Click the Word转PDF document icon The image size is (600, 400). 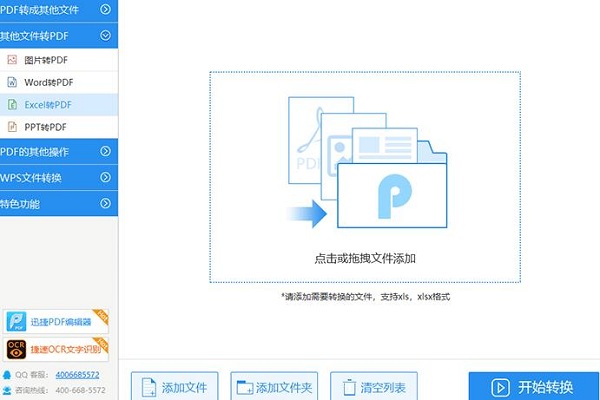pos(12,82)
